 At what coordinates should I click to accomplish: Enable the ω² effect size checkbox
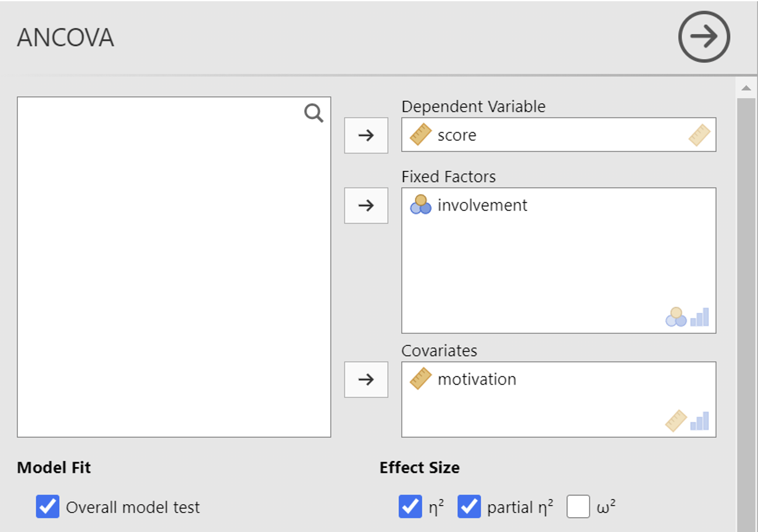(x=578, y=507)
